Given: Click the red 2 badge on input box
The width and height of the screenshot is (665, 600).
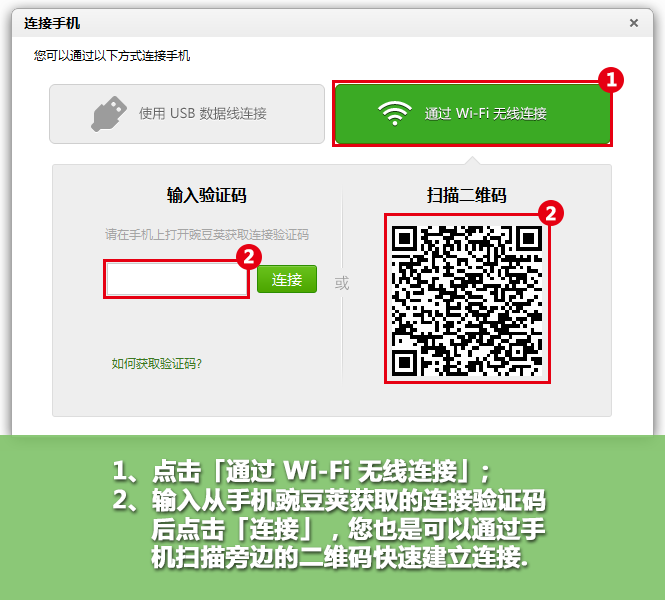Looking at the screenshot, I should point(249,257).
